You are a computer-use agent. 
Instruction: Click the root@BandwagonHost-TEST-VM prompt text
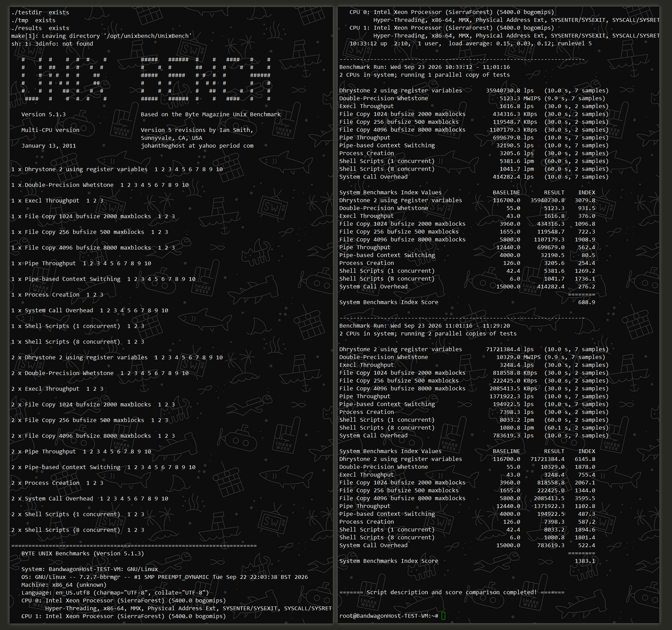tap(389, 616)
